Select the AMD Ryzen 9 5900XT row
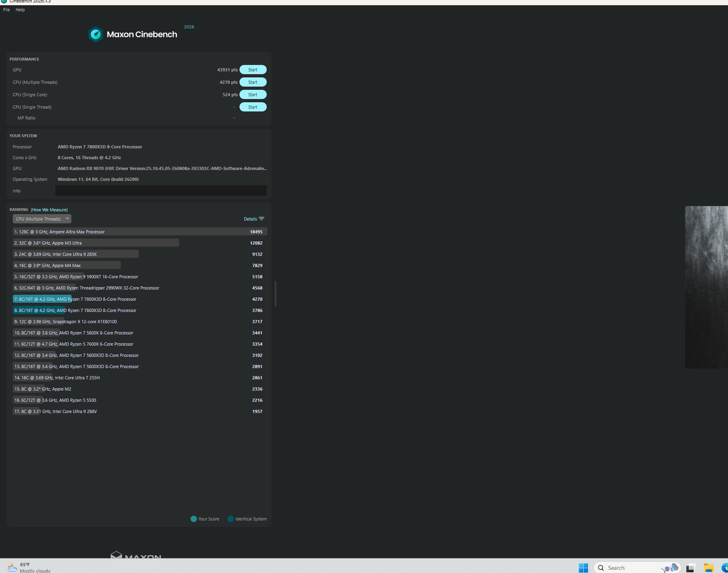This screenshot has height=573, width=728. click(139, 276)
